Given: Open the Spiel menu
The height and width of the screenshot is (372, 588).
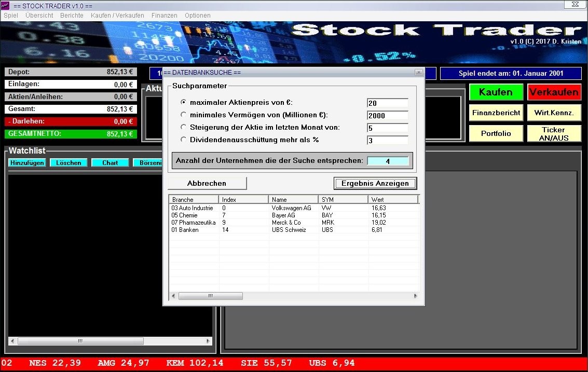Looking at the screenshot, I should (10, 16).
